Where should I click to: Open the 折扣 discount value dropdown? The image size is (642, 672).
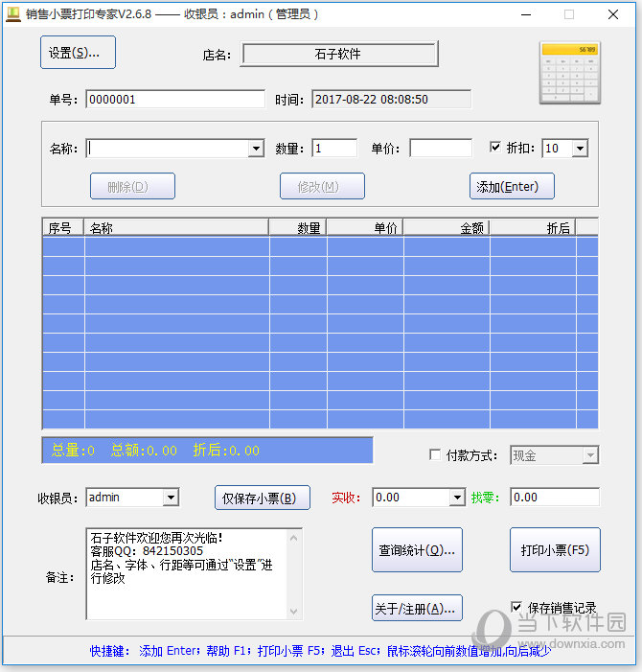579,149
